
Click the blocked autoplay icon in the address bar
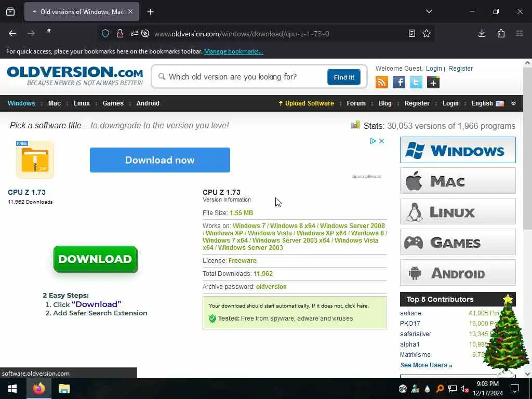click(145, 33)
